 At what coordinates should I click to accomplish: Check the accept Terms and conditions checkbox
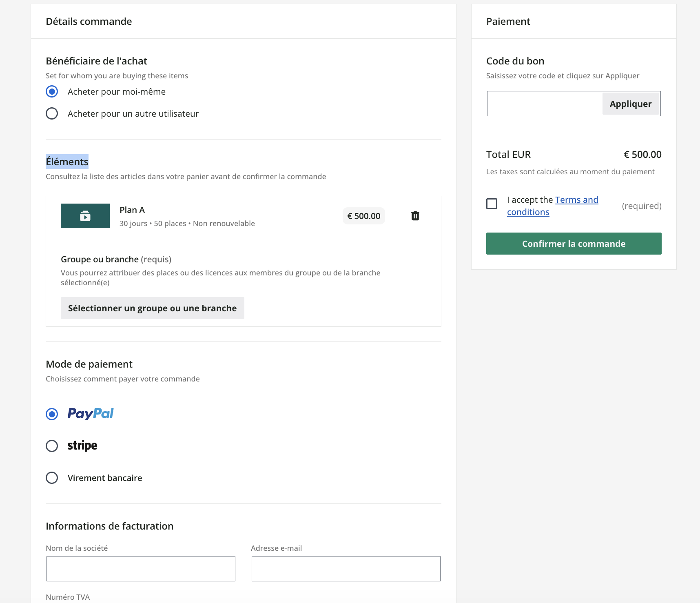pyautogui.click(x=492, y=204)
